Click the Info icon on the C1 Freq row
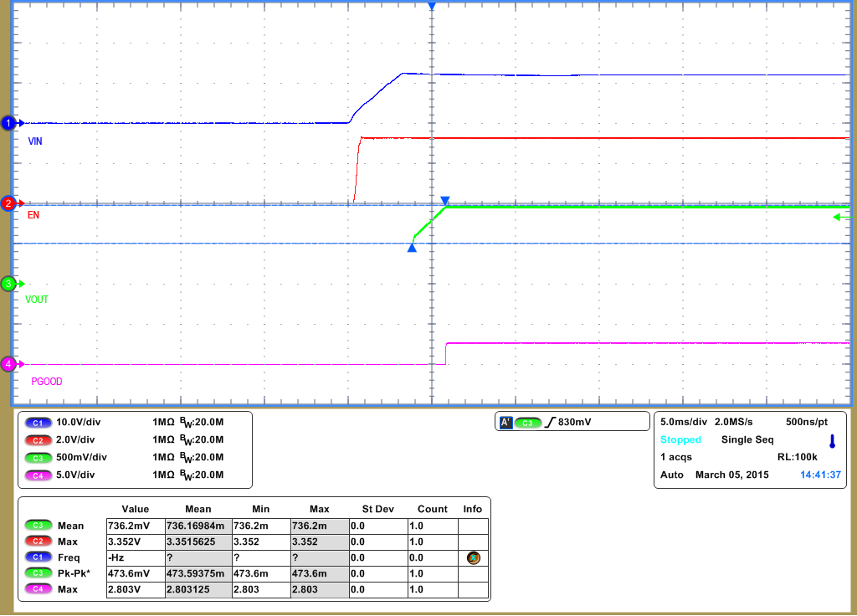The image size is (857, 616). (x=474, y=557)
